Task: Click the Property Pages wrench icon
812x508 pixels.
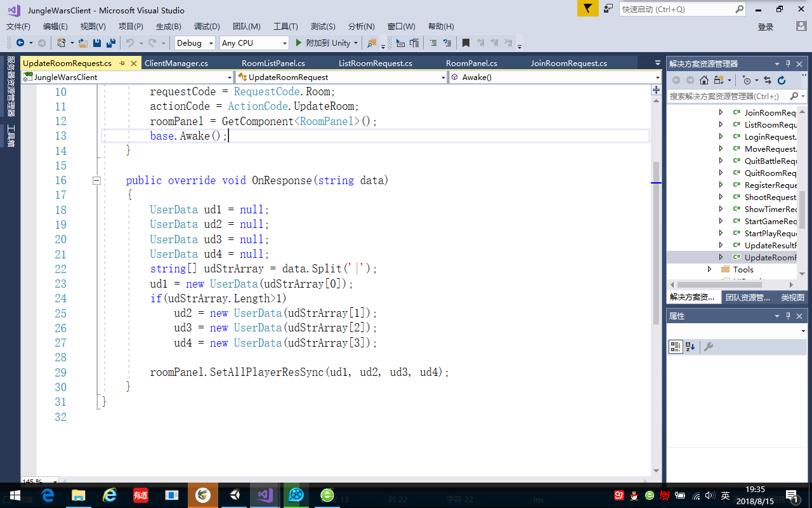Action: pyautogui.click(x=709, y=347)
